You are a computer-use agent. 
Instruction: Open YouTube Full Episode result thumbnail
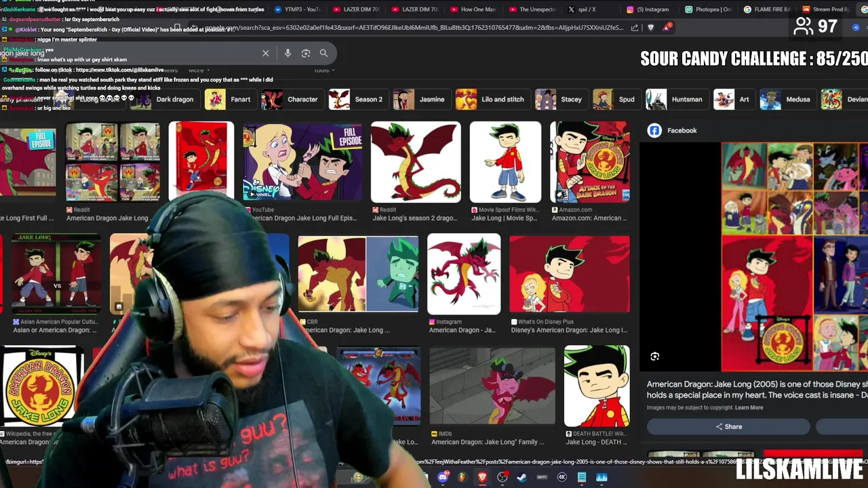tap(303, 162)
